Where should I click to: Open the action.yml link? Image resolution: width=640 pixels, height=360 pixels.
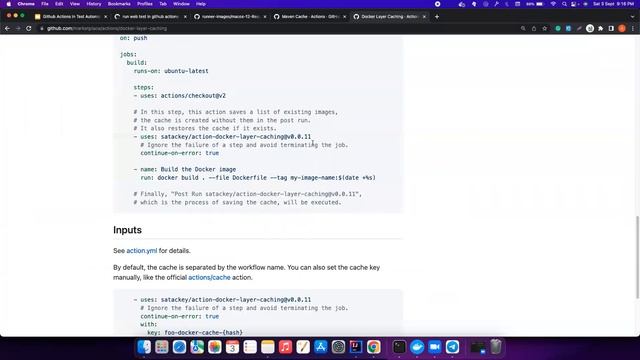(x=142, y=251)
